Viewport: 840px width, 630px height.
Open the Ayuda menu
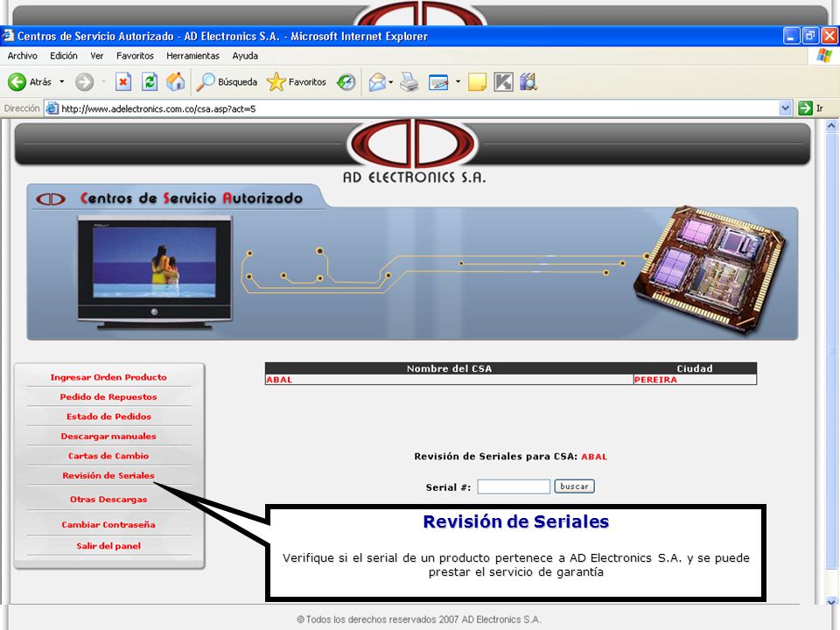coord(245,56)
